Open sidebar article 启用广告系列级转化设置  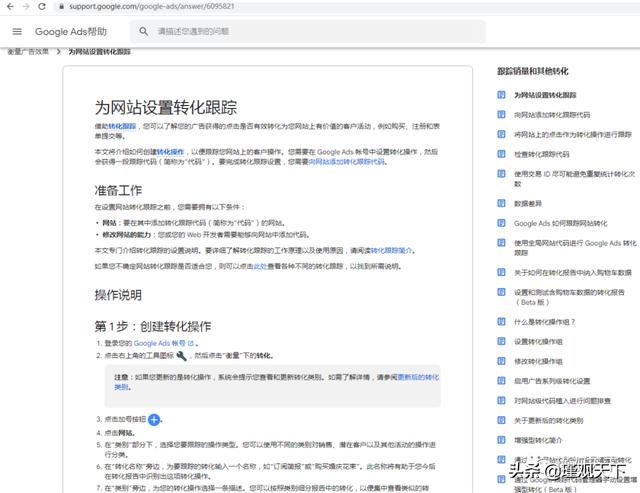[552, 381]
